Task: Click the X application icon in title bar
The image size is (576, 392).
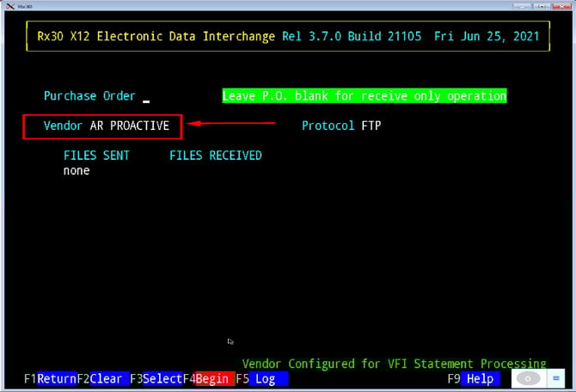Action: (8, 5)
